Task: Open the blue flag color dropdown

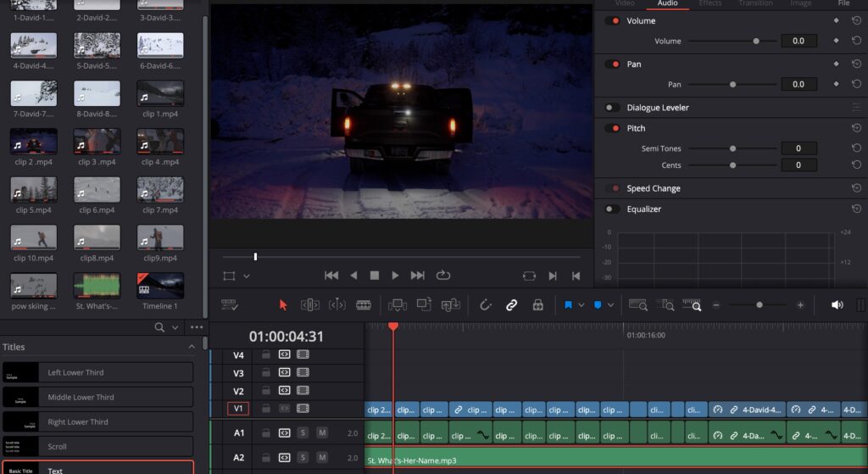Action: click(581, 305)
